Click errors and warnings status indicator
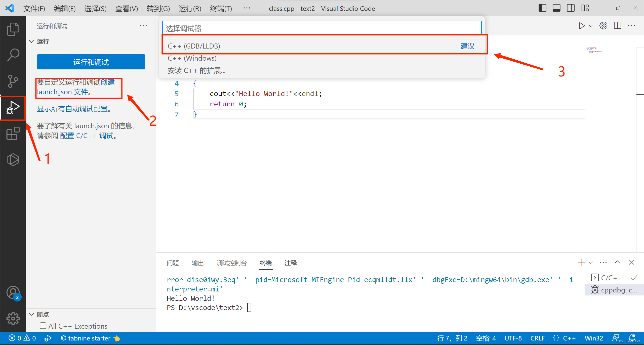Viewport: 644px width, 345px height. pyautogui.click(x=22, y=338)
